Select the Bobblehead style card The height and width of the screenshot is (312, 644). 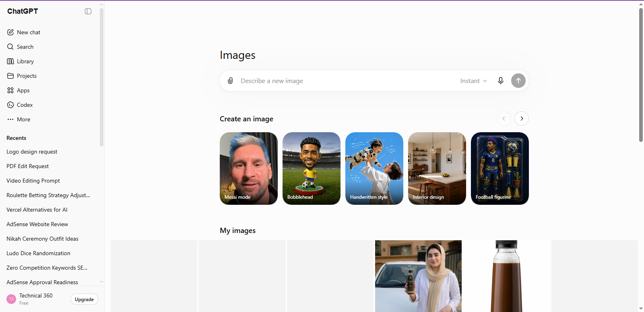tap(312, 168)
